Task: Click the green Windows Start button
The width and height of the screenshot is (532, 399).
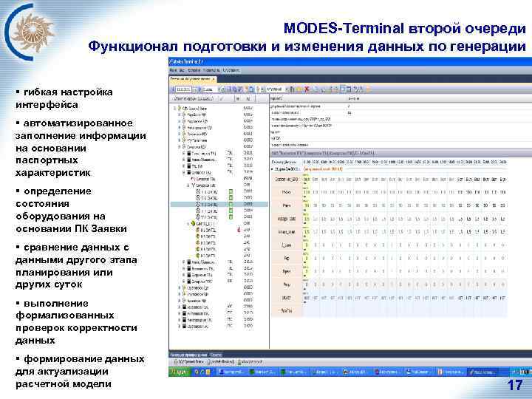Action: [x=179, y=372]
